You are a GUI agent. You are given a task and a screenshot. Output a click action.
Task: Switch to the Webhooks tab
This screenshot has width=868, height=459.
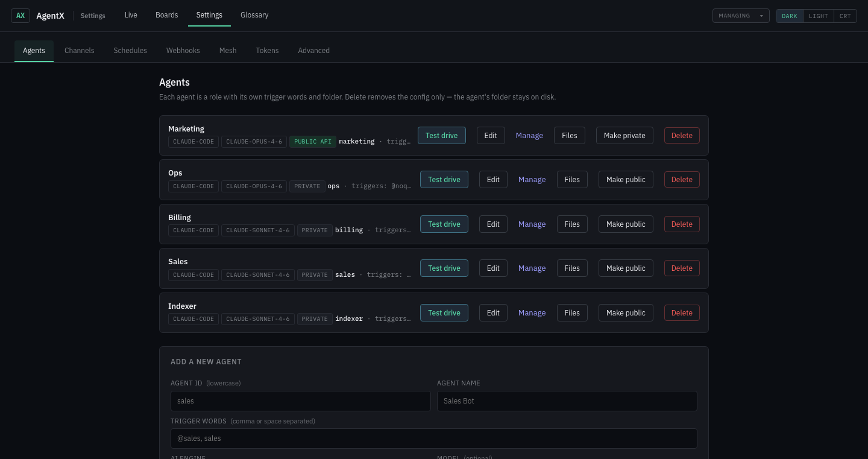click(x=183, y=51)
